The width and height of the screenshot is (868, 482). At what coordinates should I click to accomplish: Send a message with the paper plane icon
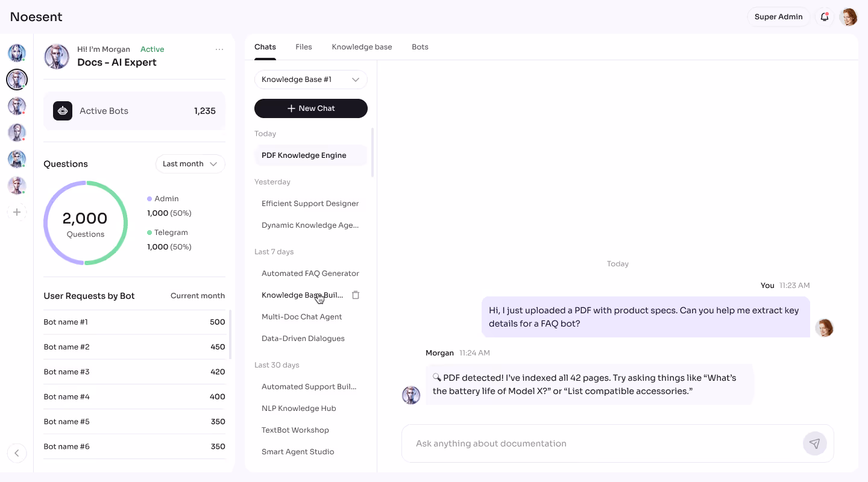tap(814, 443)
